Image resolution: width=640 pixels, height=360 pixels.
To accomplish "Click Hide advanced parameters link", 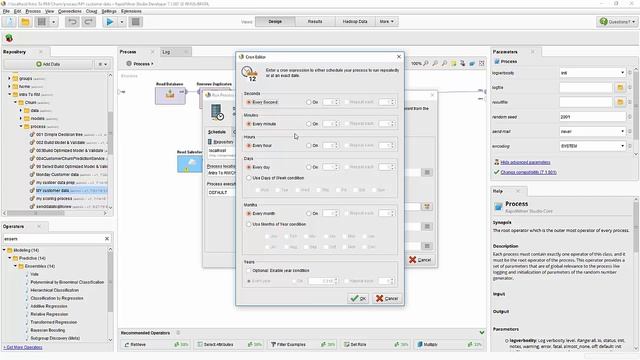I will pyautogui.click(x=525, y=162).
